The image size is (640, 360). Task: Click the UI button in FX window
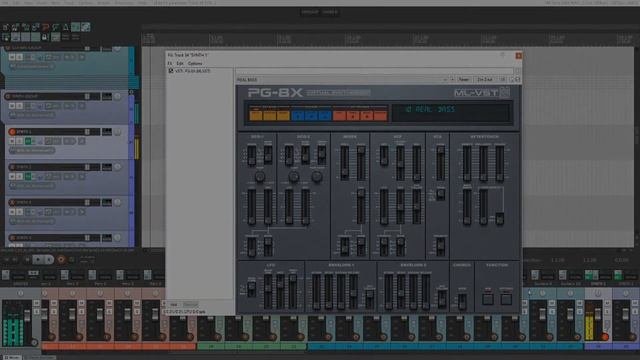tap(503, 80)
